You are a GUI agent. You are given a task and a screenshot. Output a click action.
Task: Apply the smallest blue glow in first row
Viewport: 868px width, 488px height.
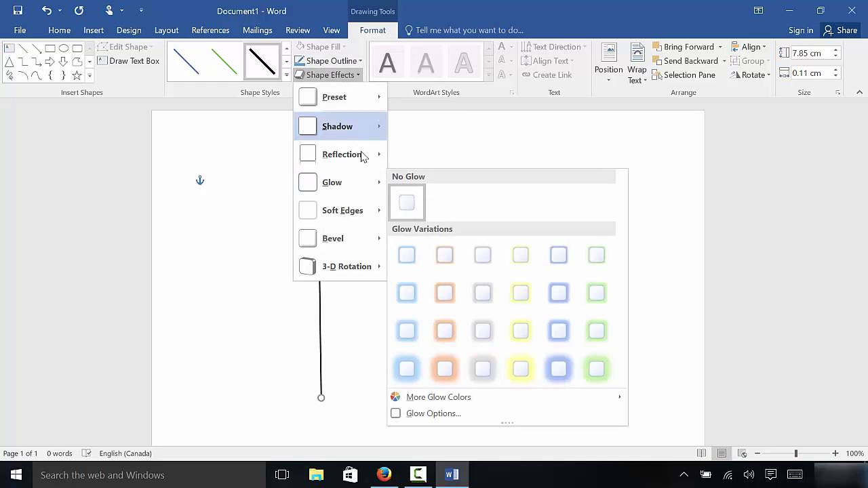tap(407, 255)
